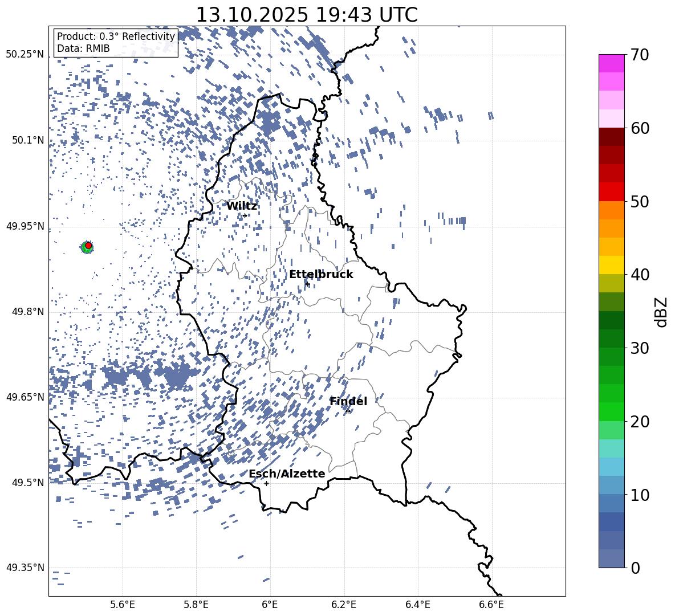
Task: Click the 6°E longitude label
Action: tap(270, 605)
